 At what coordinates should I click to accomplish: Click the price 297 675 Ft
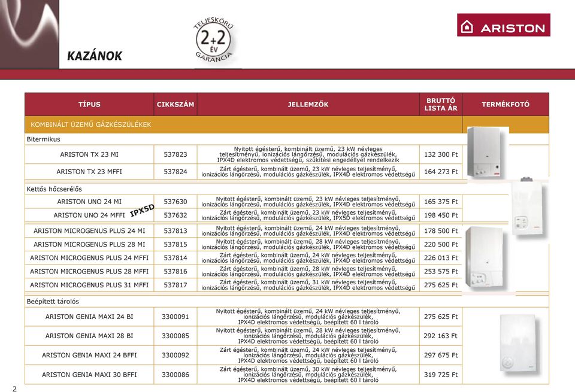[x=441, y=355]
